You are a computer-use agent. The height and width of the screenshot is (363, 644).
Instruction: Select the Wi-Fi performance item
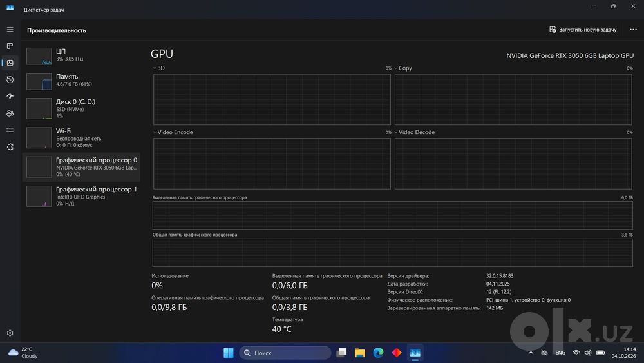(81, 138)
